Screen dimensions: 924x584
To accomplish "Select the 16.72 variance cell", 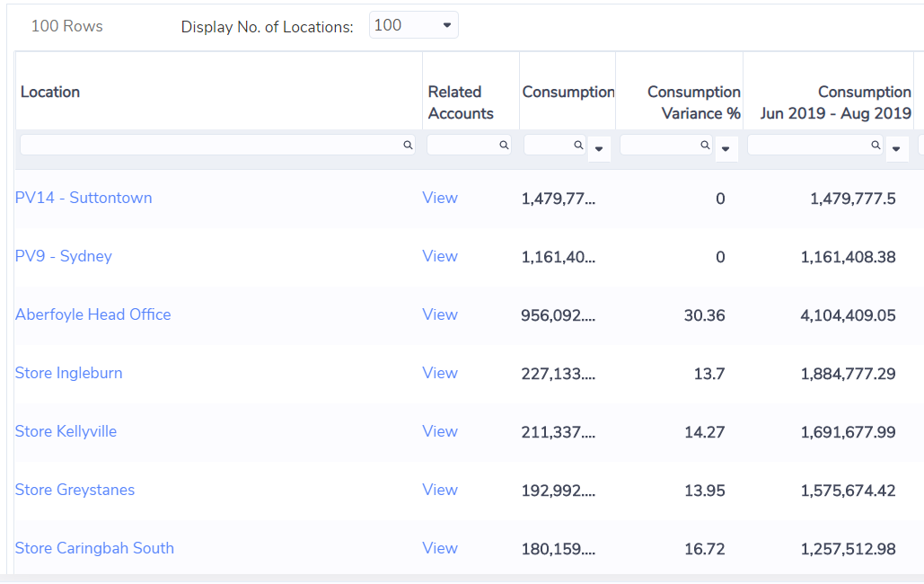I will (705, 549).
